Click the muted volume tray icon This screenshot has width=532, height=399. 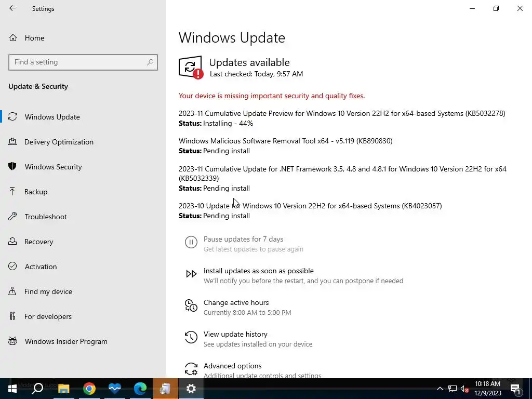coord(464,389)
